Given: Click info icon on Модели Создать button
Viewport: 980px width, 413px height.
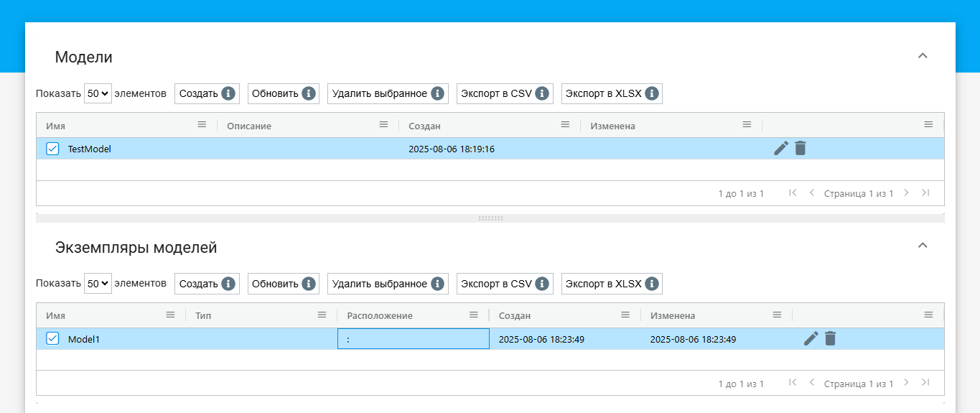Looking at the screenshot, I should 228,93.
